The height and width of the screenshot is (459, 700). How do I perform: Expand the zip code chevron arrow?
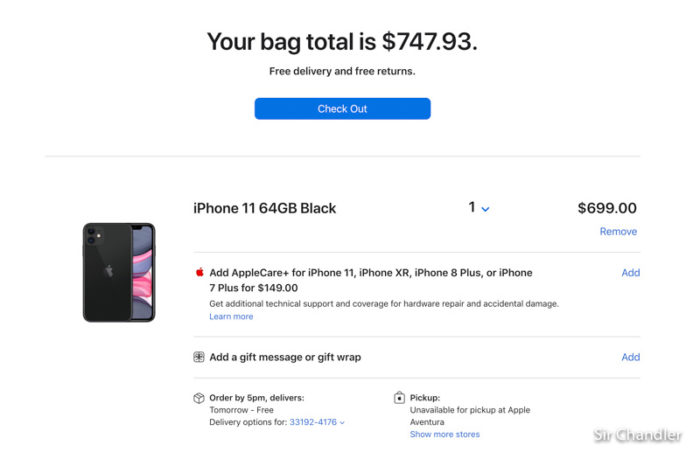[342, 422]
